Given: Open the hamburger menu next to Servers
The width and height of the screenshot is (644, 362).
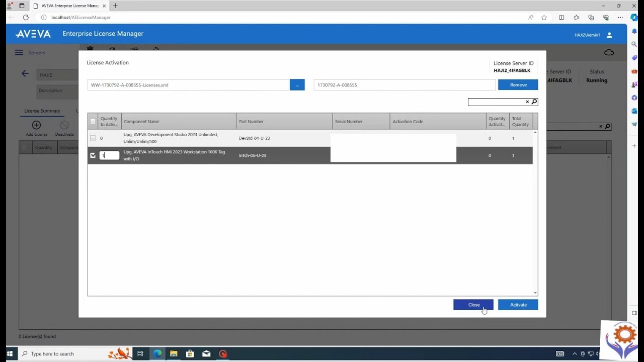Looking at the screenshot, I should [19, 52].
